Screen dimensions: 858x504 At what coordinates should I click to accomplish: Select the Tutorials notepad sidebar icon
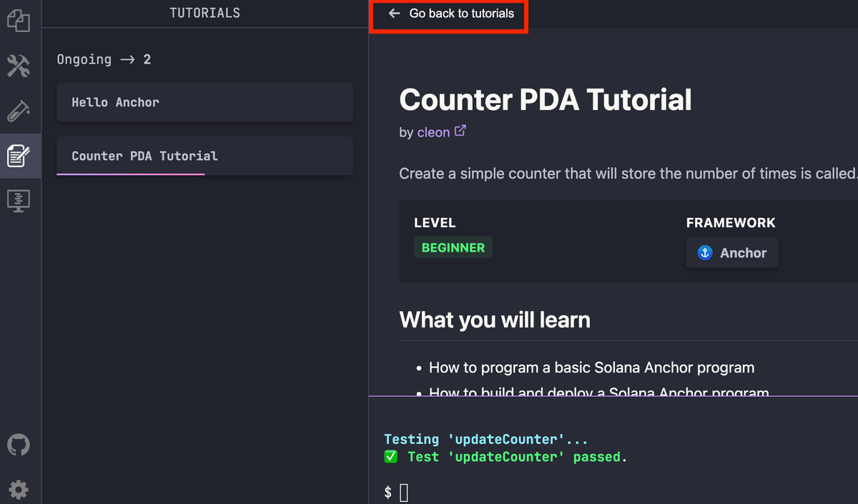[19, 155]
